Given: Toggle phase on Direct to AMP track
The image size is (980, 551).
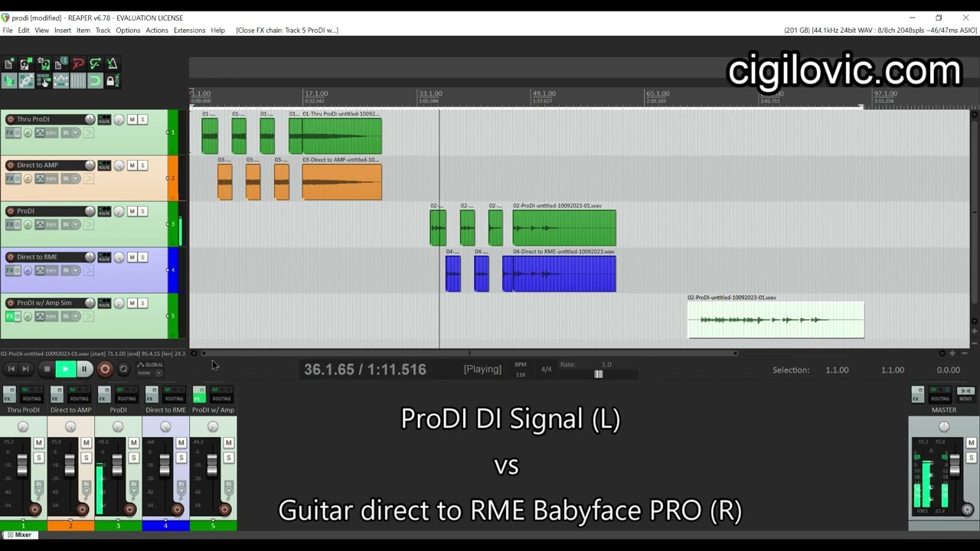Looking at the screenshot, I should (28, 178).
